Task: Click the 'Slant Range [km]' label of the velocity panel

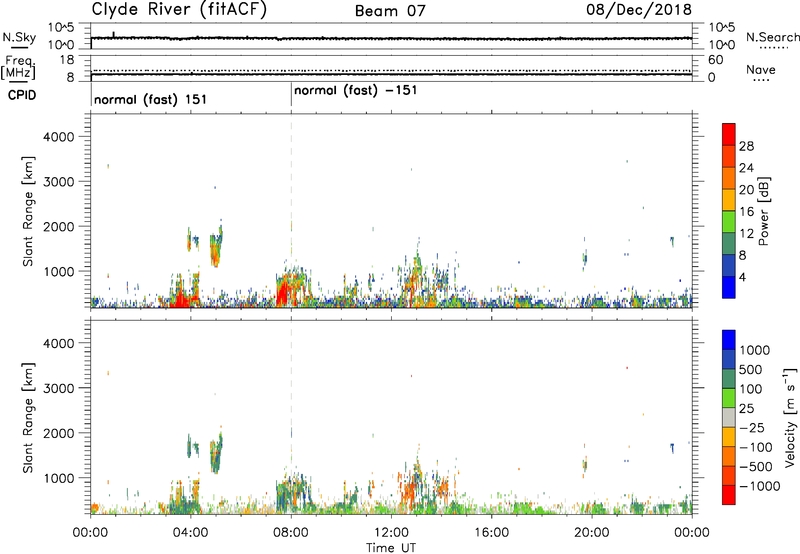Action: pos(27,417)
